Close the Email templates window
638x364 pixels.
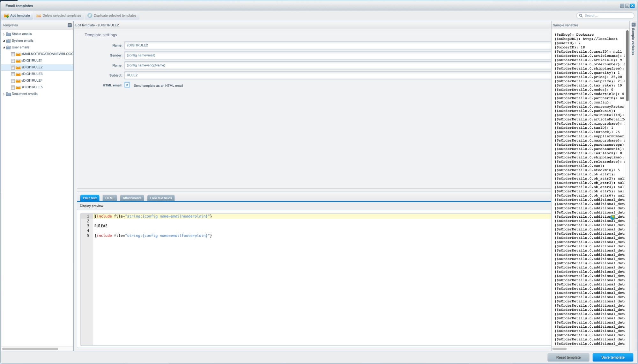633,6
